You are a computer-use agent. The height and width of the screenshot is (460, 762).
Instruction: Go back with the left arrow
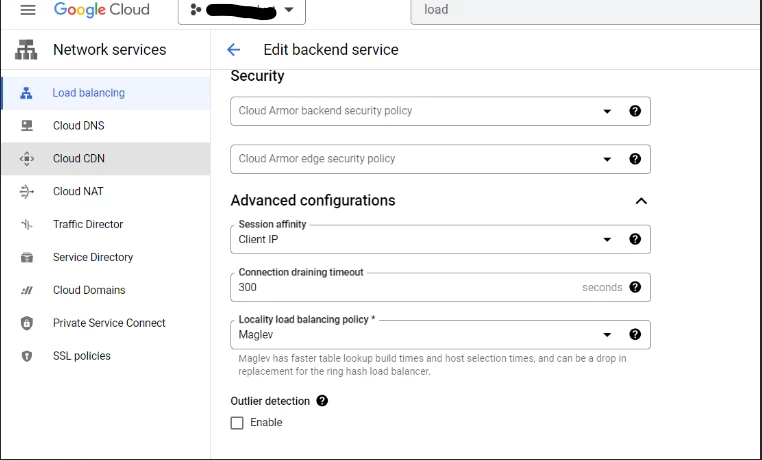point(234,50)
